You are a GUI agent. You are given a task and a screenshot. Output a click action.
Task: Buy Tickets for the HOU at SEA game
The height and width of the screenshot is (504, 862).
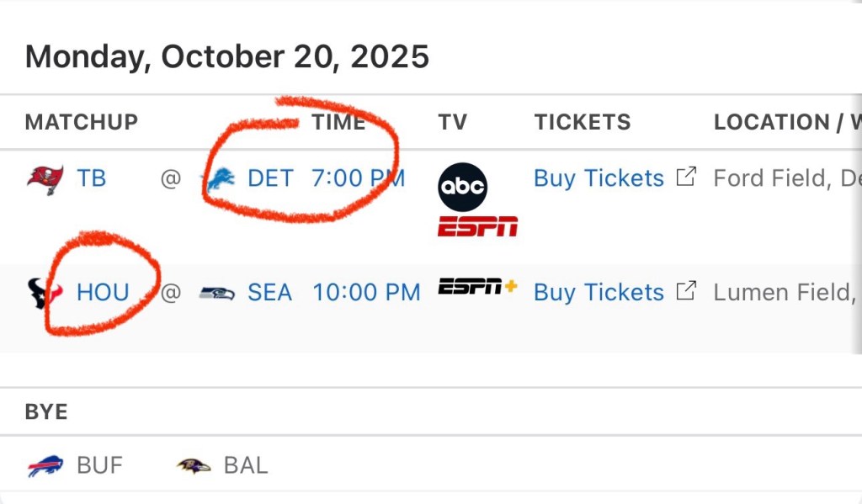tap(599, 293)
